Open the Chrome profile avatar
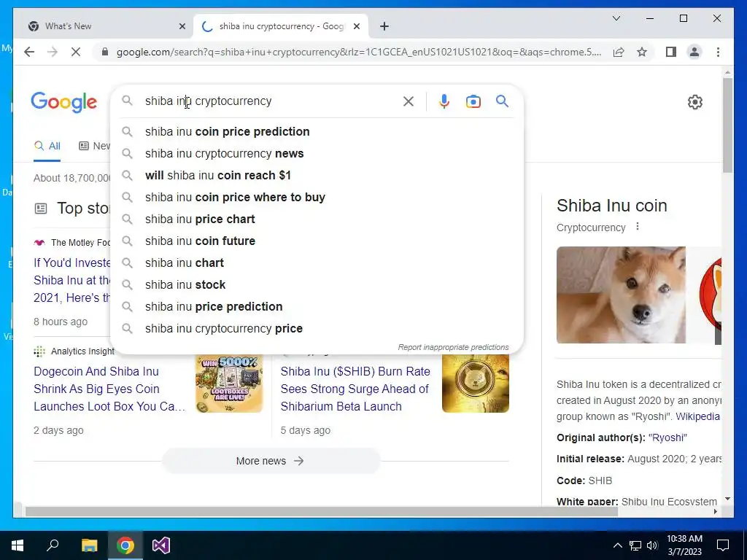The image size is (747, 560). click(x=694, y=52)
